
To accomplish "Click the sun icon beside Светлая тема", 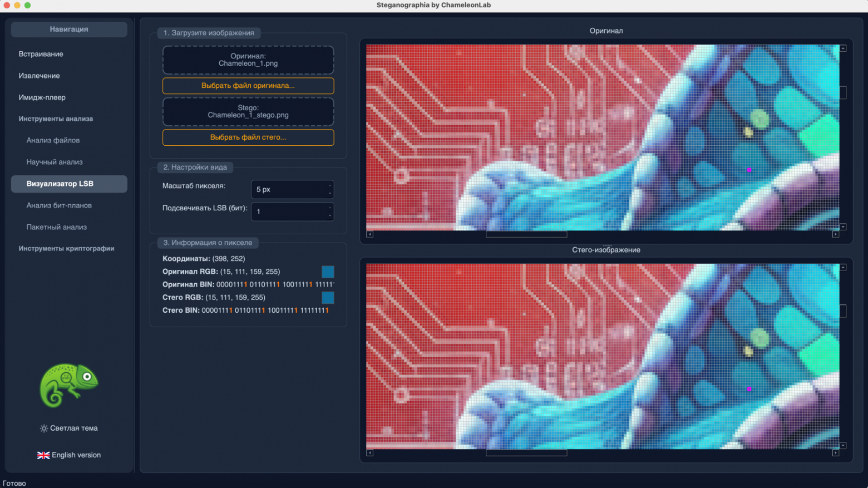I will pyautogui.click(x=43, y=428).
